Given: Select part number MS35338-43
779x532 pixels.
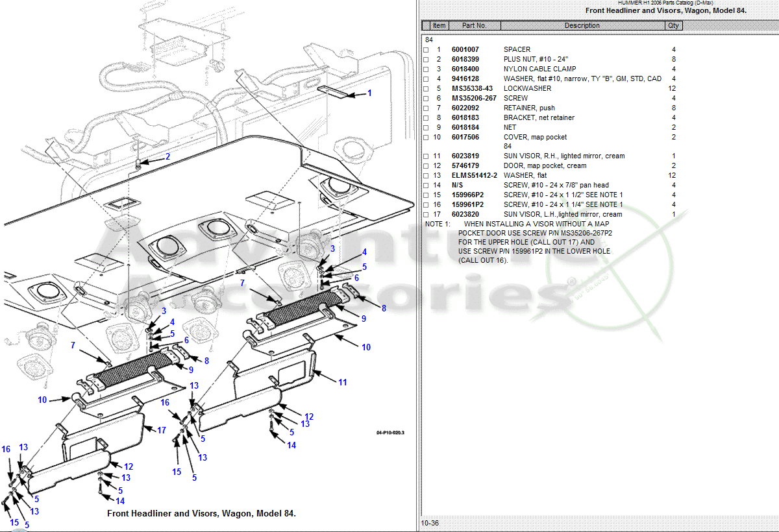Looking at the screenshot, I should (x=472, y=89).
